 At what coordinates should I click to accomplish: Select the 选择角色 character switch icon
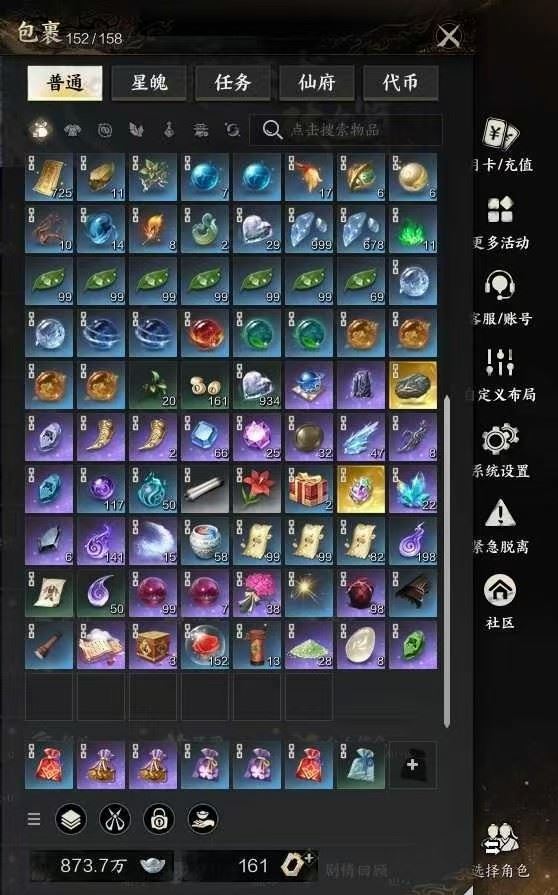500,838
